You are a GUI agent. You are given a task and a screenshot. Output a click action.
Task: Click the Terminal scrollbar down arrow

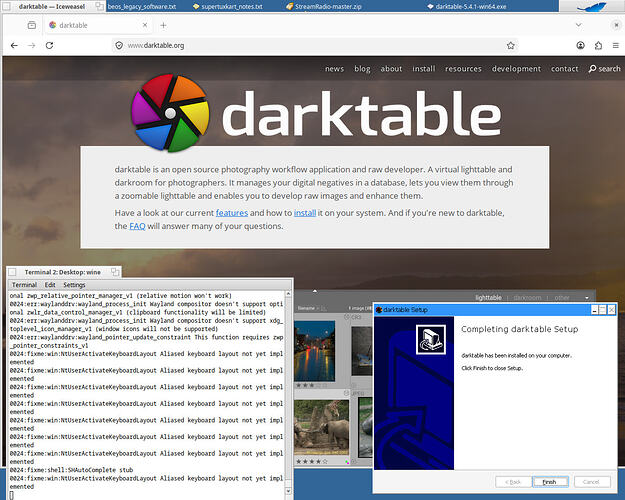[288, 491]
